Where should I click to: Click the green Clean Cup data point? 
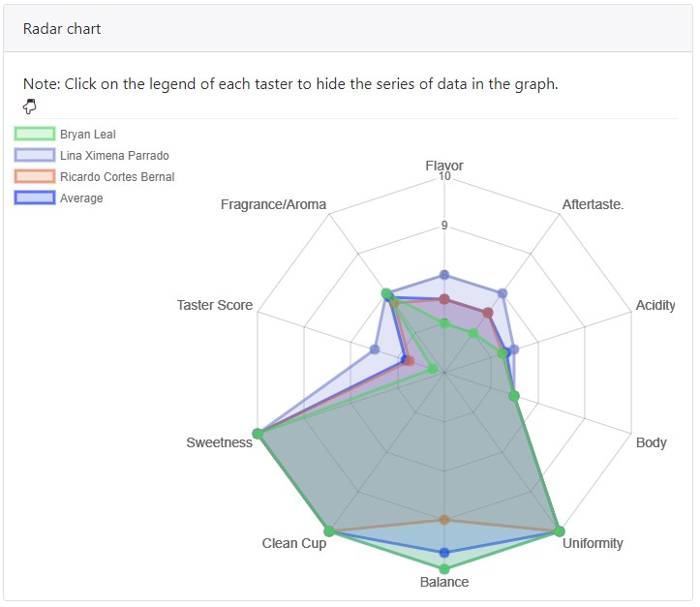coord(329,531)
